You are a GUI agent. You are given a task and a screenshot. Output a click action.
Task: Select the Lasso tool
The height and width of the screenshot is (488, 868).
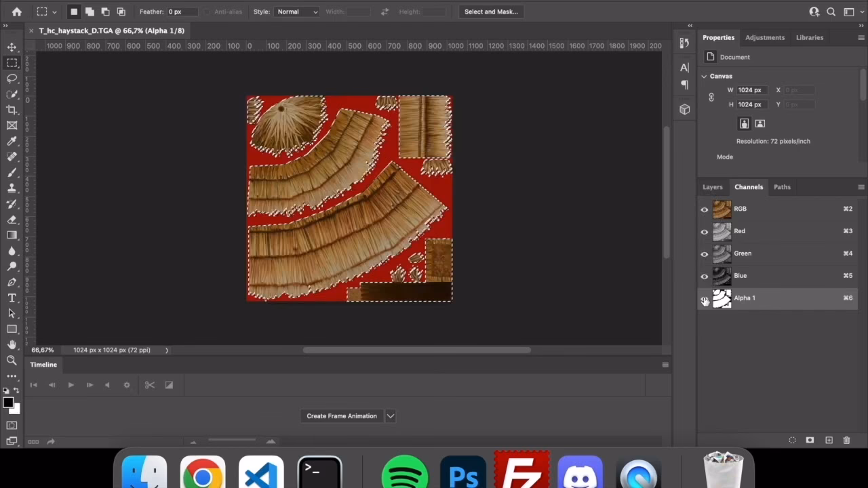[x=12, y=79]
